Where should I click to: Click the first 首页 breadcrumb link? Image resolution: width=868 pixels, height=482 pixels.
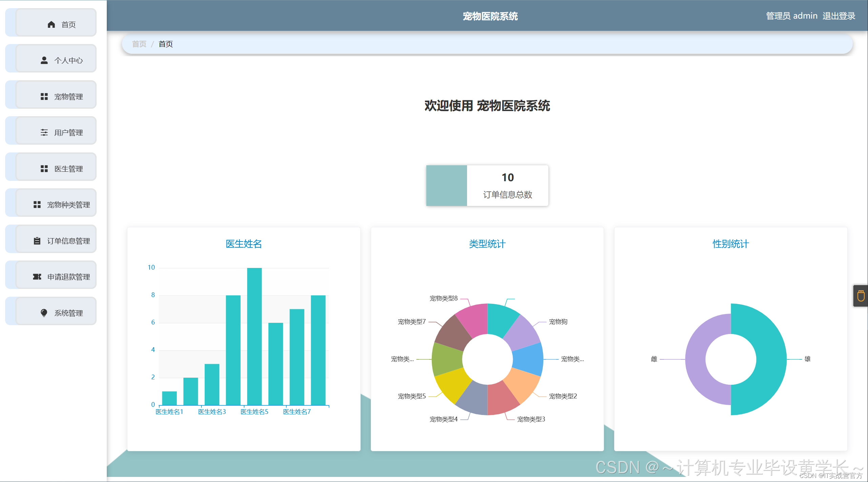click(139, 44)
